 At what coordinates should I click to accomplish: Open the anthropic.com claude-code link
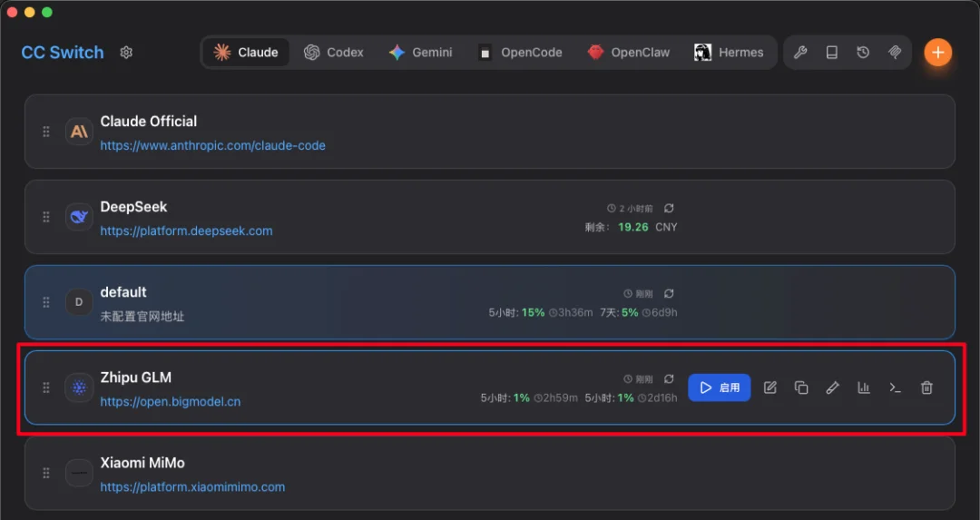click(212, 145)
